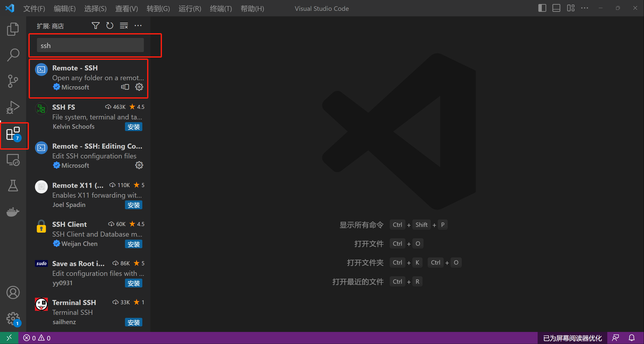Open the 编辑(E) menu
The image size is (644, 344).
[65, 9]
